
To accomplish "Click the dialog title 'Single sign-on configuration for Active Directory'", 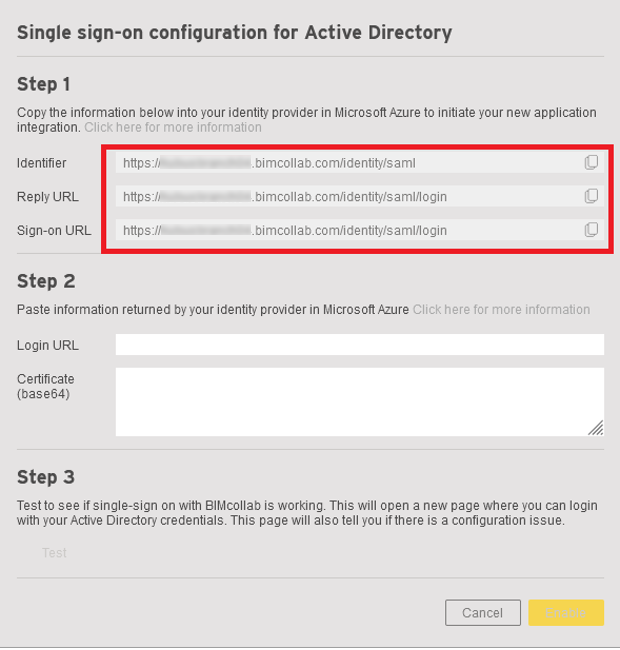I will click(x=235, y=33).
